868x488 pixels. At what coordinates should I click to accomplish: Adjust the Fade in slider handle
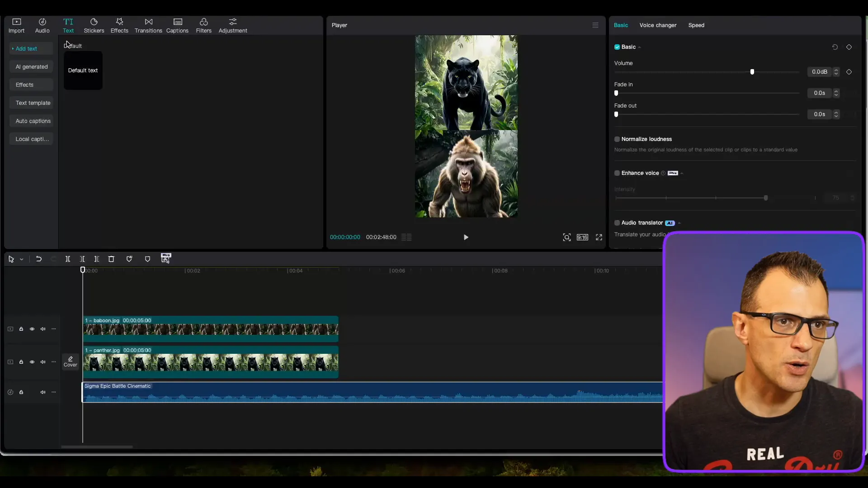click(x=616, y=93)
